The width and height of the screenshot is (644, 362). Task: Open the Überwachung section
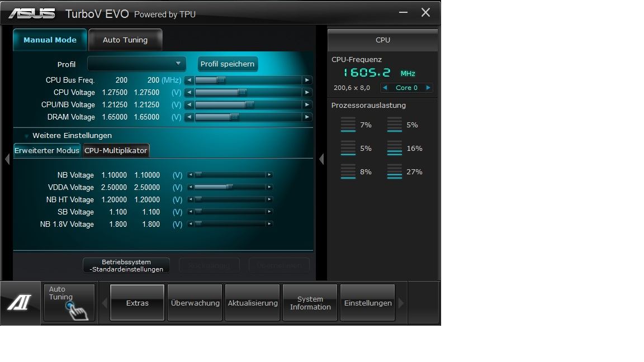click(x=195, y=302)
